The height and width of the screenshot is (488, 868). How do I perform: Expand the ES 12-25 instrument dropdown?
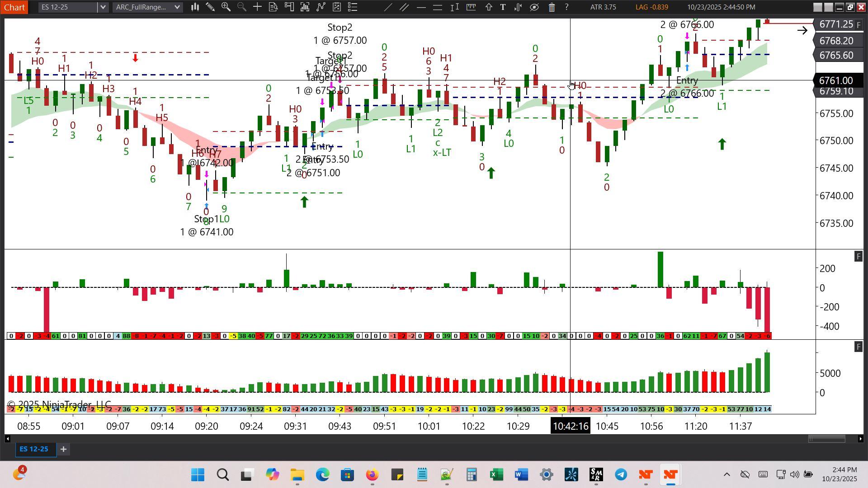pos(103,7)
